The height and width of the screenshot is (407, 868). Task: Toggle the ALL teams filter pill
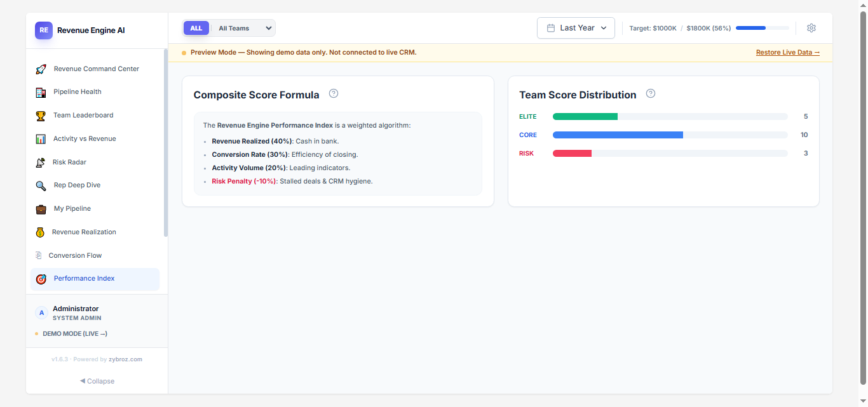pyautogui.click(x=196, y=28)
